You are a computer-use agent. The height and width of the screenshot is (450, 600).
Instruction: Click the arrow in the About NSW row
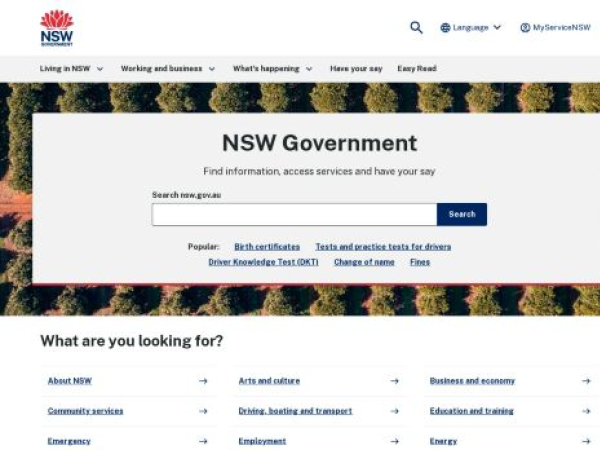click(203, 381)
